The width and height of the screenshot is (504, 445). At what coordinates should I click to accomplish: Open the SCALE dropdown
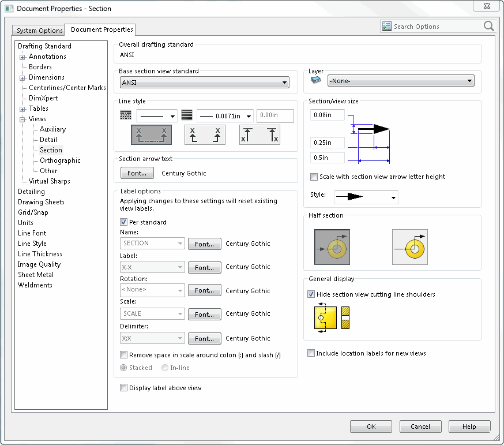pos(152,314)
